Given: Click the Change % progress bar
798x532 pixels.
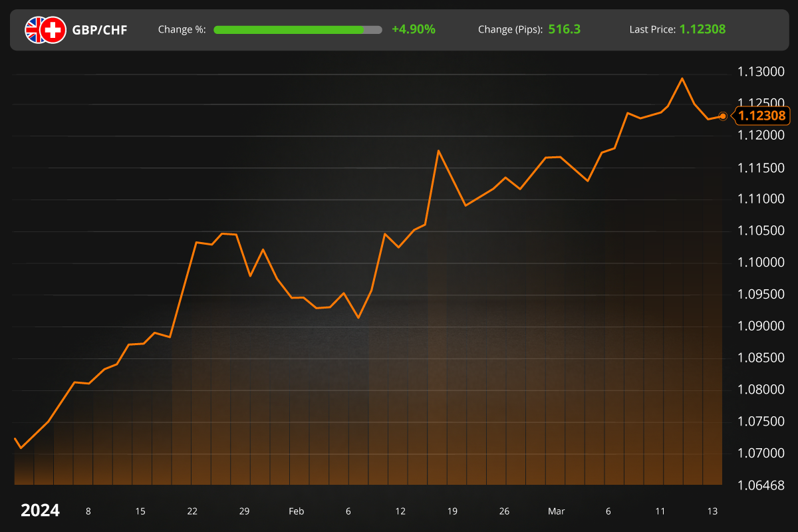Looking at the screenshot, I should [x=297, y=29].
